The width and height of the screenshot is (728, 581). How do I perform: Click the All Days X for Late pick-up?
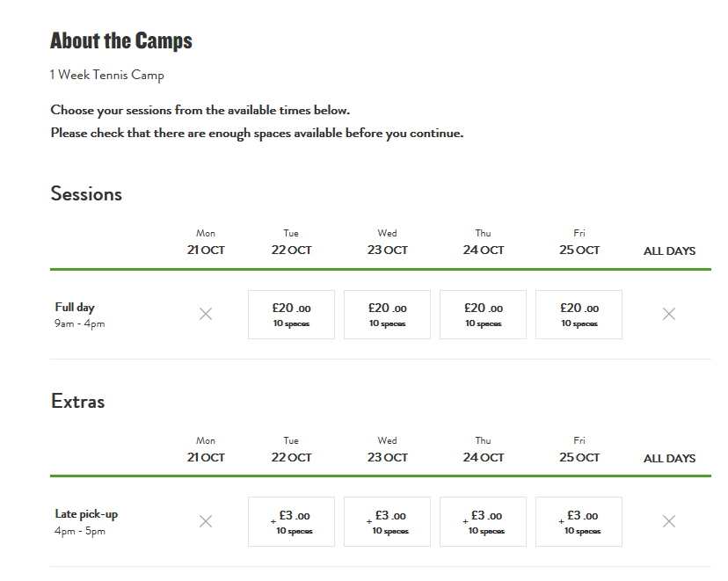click(669, 521)
